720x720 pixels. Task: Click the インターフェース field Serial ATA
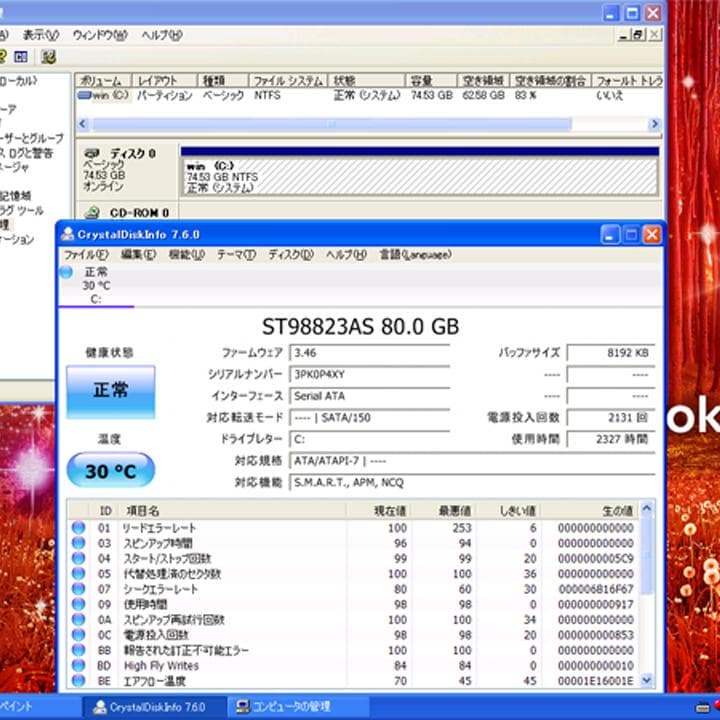pos(369,396)
